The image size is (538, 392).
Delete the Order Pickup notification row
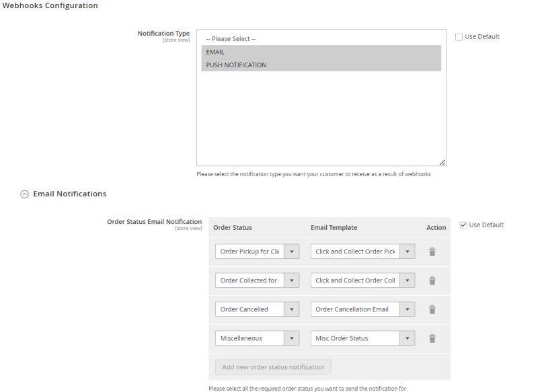(432, 251)
